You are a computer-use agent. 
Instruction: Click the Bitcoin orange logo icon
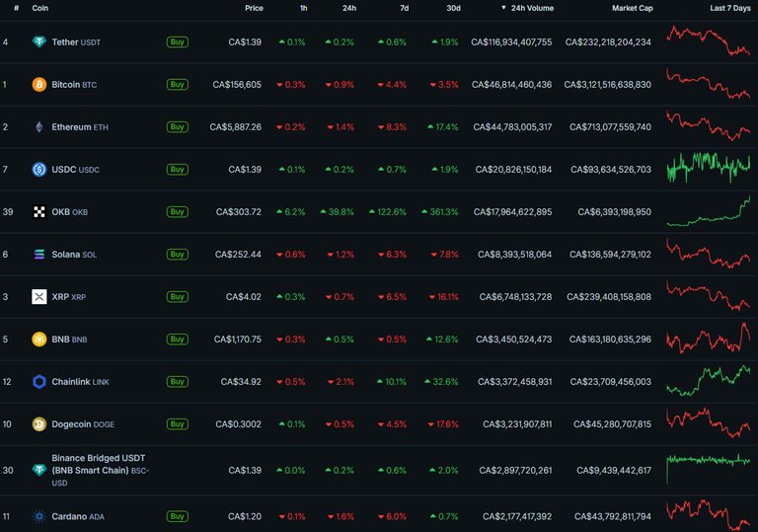click(x=39, y=85)
